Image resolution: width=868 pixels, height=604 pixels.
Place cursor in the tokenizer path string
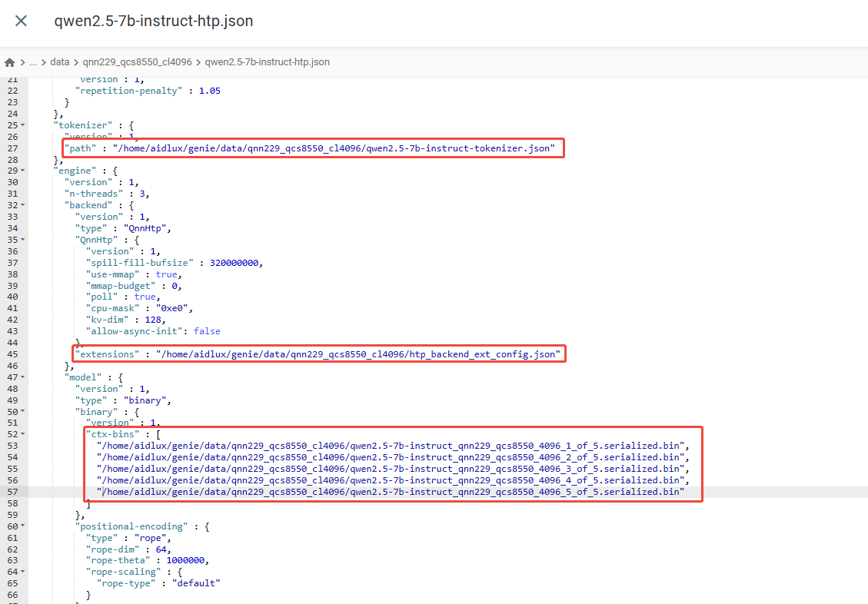click(x=332, y=148)
